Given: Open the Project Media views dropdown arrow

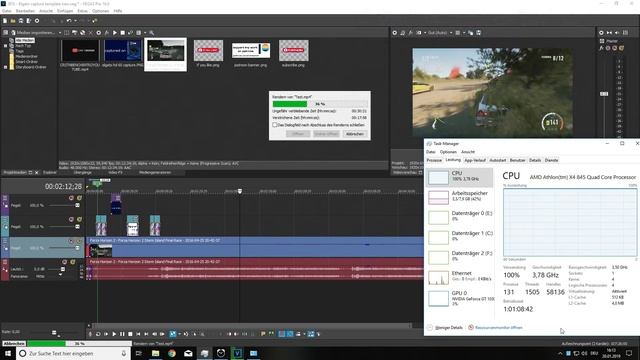Looking at the screenshot, I should (144, 33).
